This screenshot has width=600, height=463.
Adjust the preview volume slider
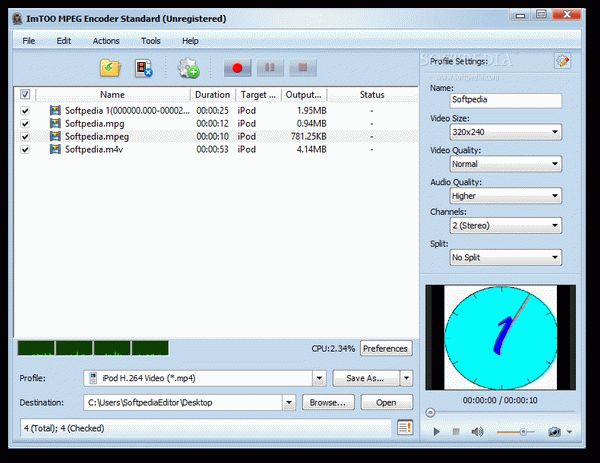(522, 432)
